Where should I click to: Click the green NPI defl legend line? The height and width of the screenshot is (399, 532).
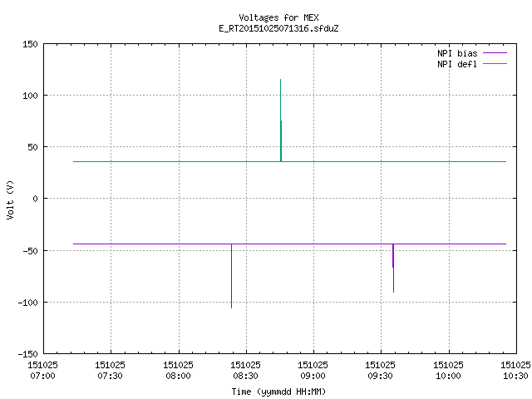[x=495, y=64]
